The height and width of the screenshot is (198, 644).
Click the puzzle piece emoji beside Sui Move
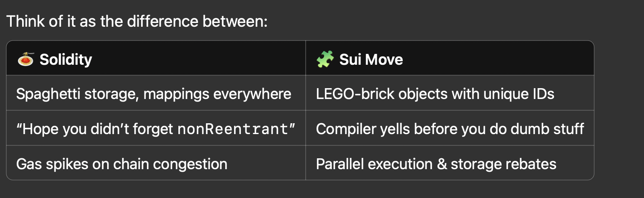325,59
